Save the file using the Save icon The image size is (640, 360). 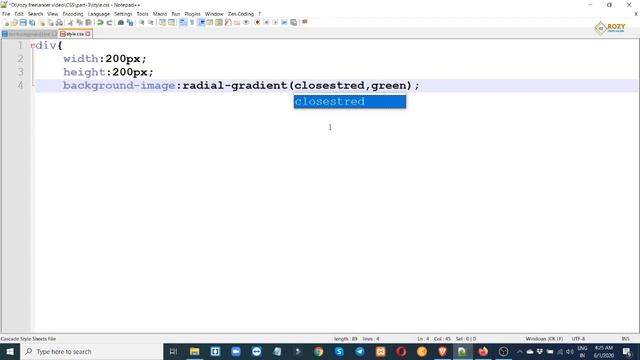tap(23, 22)
